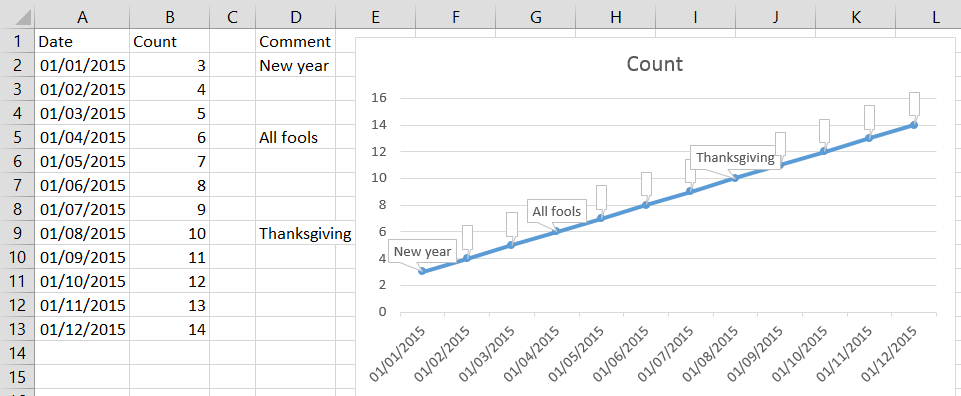The height and width of the screenshot is (396, 961).
Task: Select cell containing 01/08/2015
Action: click(82, 233)
